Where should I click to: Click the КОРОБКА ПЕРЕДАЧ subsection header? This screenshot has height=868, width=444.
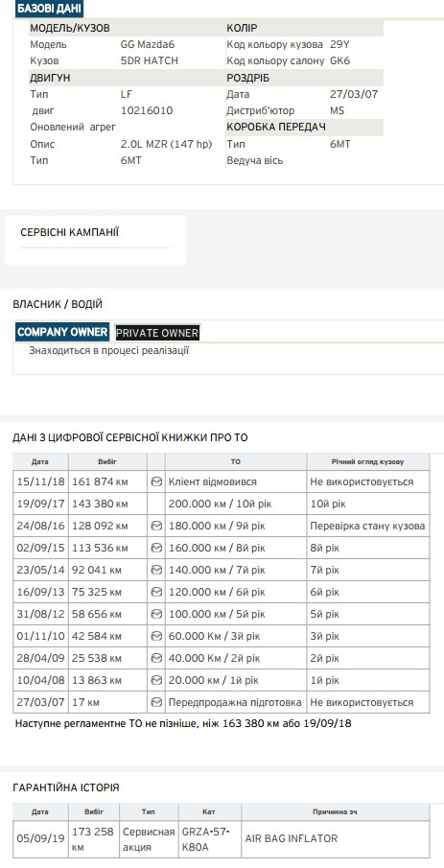tap(305, 128)
